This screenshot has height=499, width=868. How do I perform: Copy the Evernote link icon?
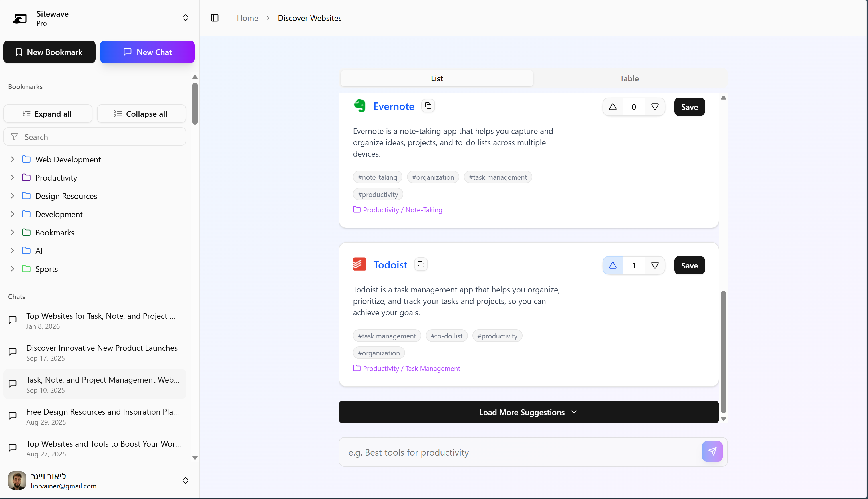point(428,106)
